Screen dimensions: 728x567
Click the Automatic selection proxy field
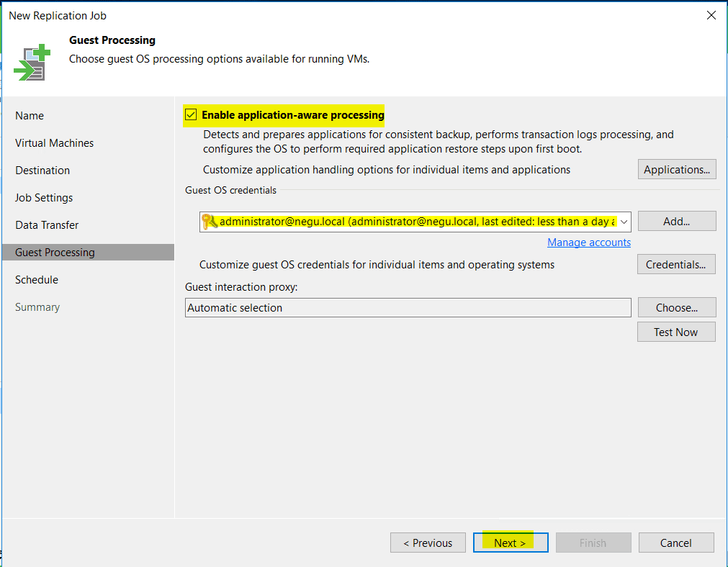(407, 307)
